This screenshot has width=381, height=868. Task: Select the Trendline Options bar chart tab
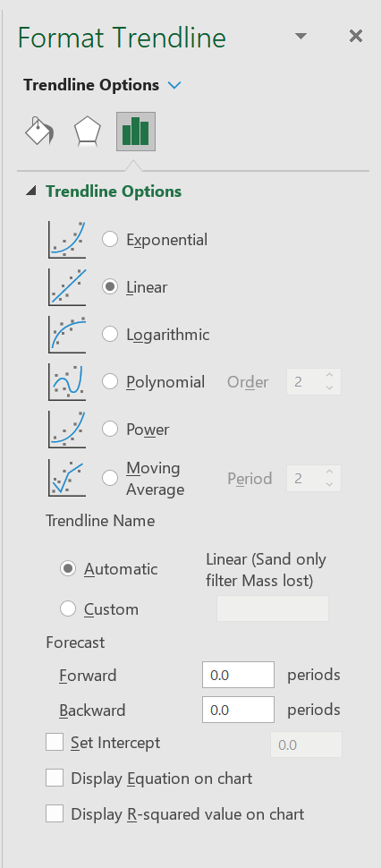tap(135, 132)
